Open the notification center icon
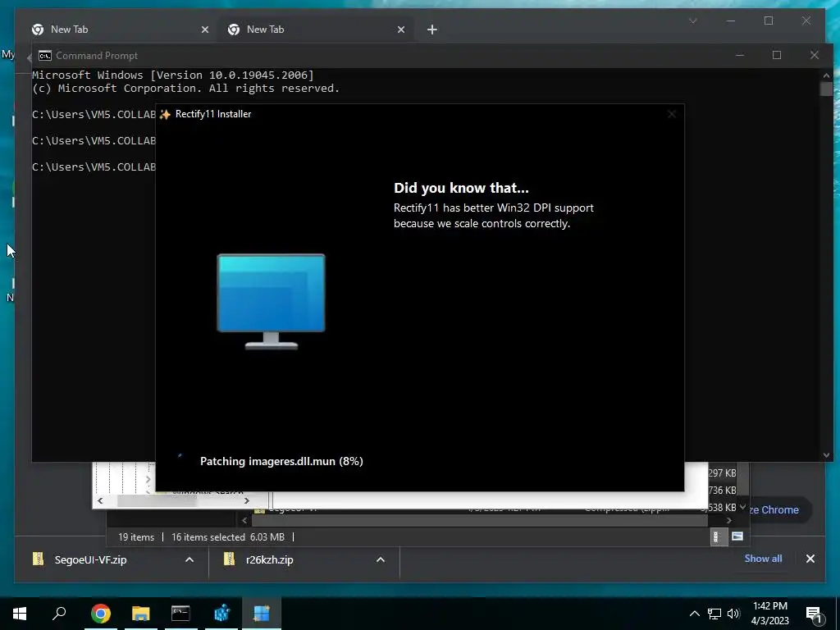This screenshot has width=840, height=630. point(814,614)
